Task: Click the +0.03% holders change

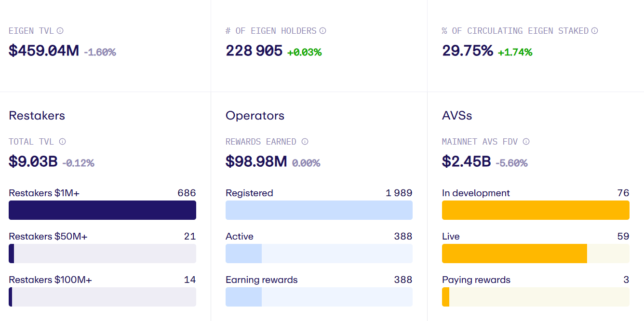Action: [304, 52]
